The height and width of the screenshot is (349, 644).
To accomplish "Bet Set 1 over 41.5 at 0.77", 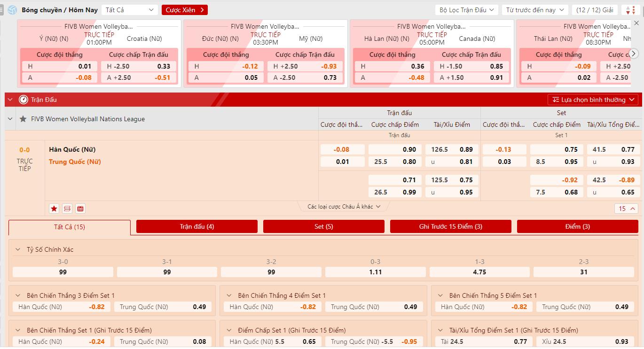I will 613,149.
